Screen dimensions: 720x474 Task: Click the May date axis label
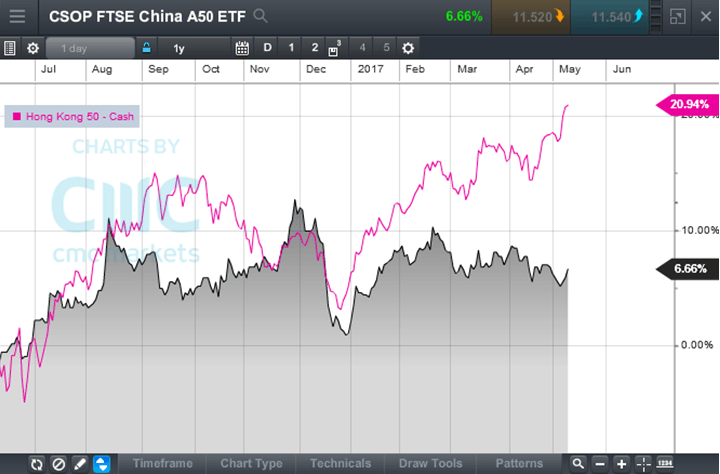569,69
